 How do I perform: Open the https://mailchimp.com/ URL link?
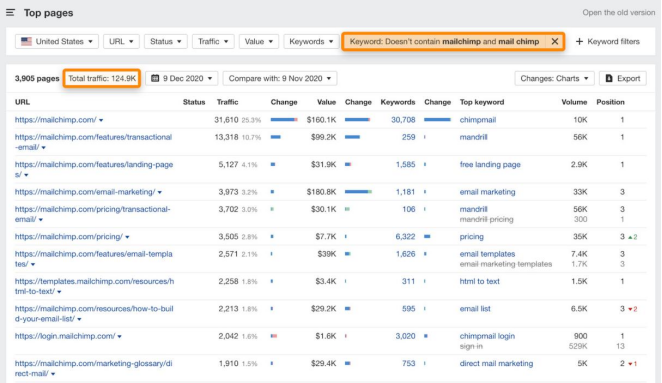click(56, 120)
